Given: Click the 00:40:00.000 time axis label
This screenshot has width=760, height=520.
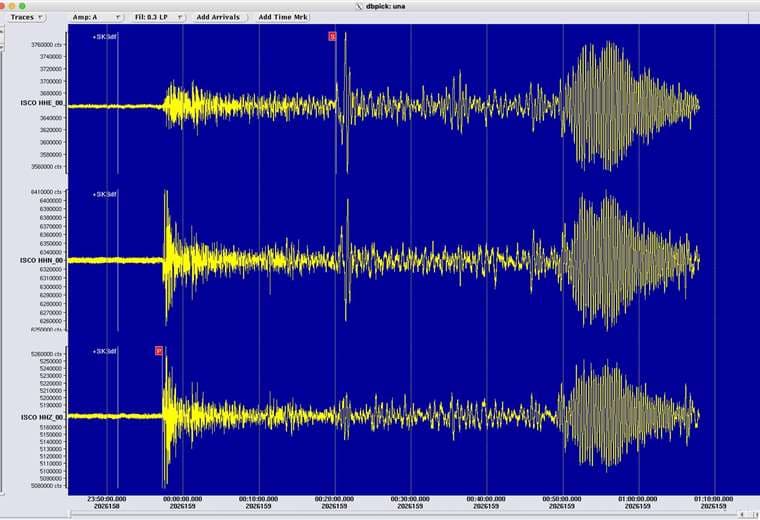Looking at the screenshot, I should [486, 499].
